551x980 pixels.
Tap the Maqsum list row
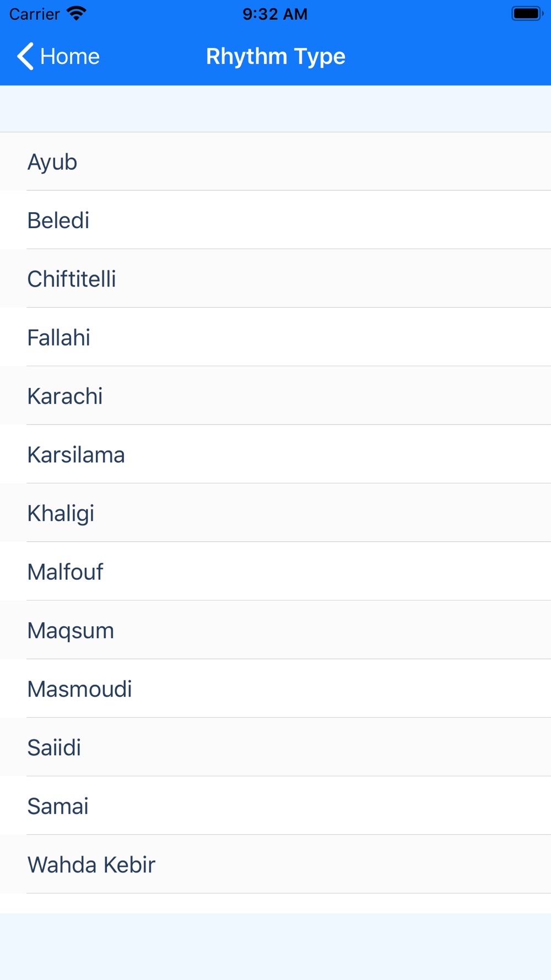click(x=275, y=630)
